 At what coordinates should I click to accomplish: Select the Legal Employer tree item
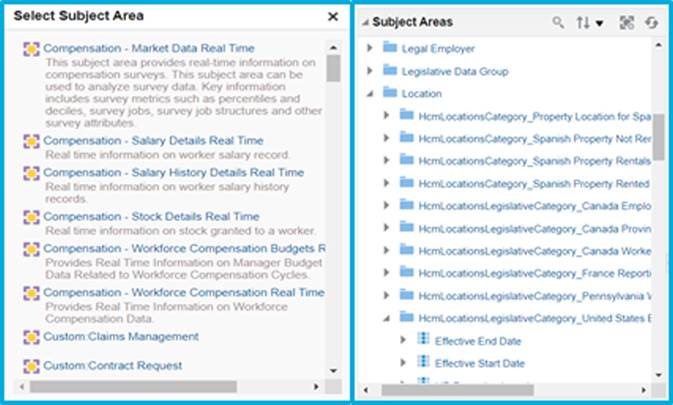[x=438, y=49]
